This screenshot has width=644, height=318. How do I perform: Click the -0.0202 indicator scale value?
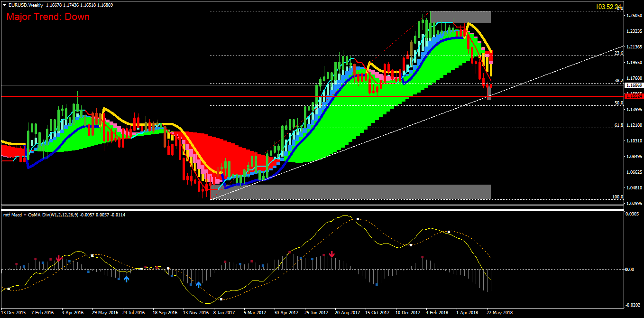pos(633,305)
